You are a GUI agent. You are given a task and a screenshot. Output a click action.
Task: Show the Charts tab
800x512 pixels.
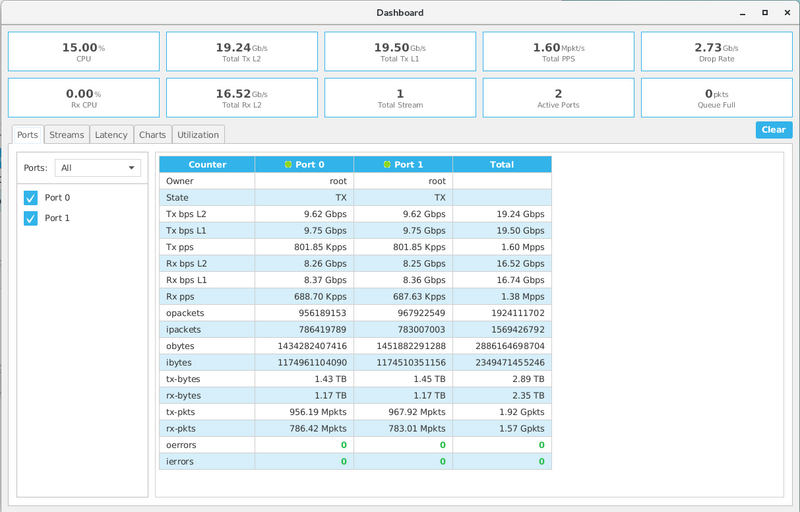pyautogui.click(x=152, y=135)
